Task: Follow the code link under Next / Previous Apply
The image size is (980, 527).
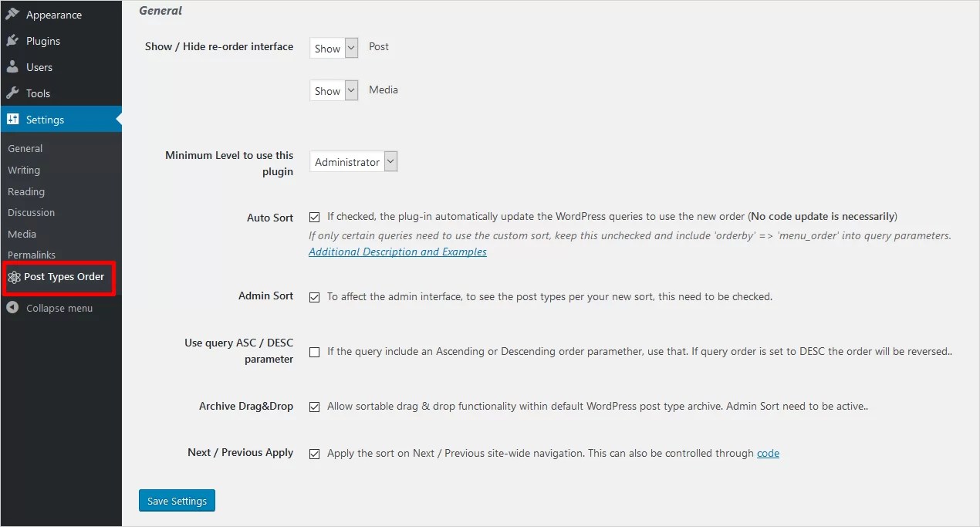Action: [768, 453]
